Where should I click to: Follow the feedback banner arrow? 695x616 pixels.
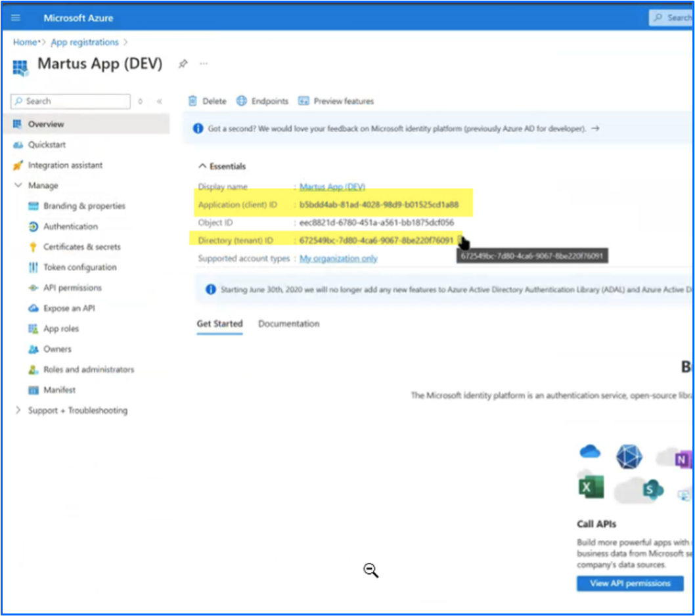click(x=595, y=129)
